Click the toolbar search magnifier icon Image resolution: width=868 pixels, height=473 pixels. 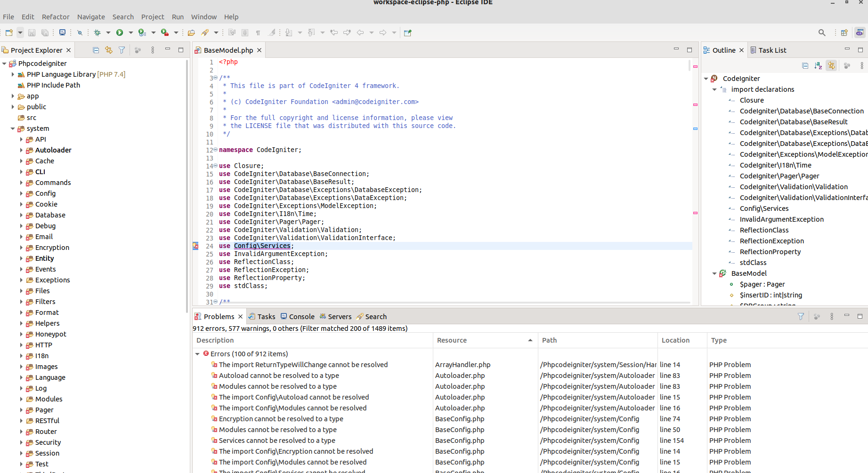pos(822,32)
